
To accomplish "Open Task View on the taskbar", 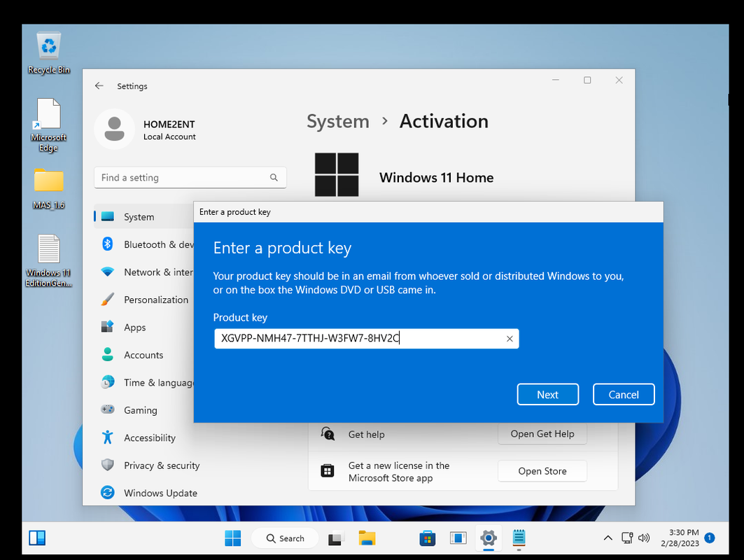I will (x=335, y=538).
